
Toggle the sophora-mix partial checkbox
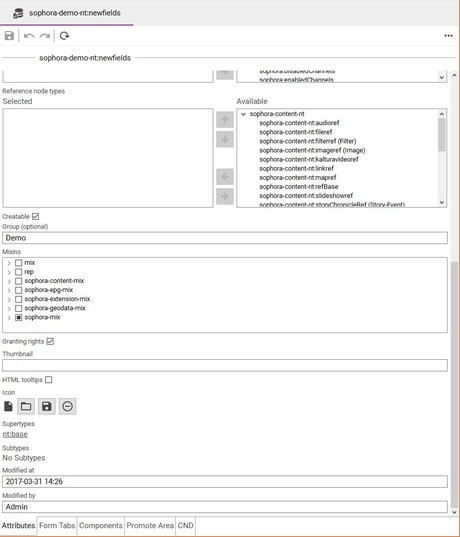click(18, 317)
